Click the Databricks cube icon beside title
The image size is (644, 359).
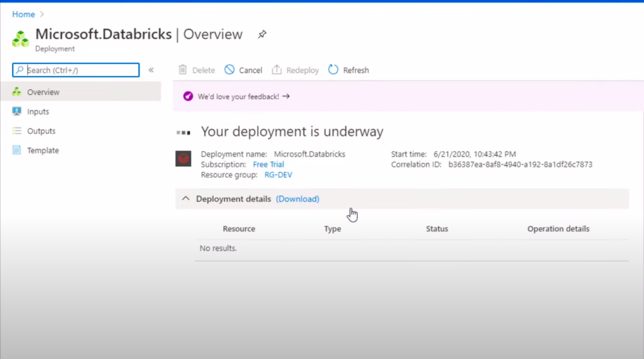[21, 38]
